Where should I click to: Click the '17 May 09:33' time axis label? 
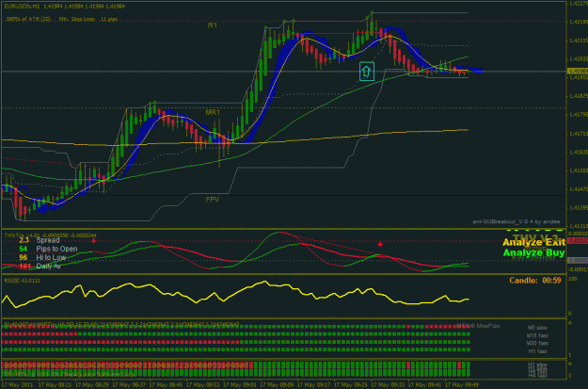coord(388,385)
